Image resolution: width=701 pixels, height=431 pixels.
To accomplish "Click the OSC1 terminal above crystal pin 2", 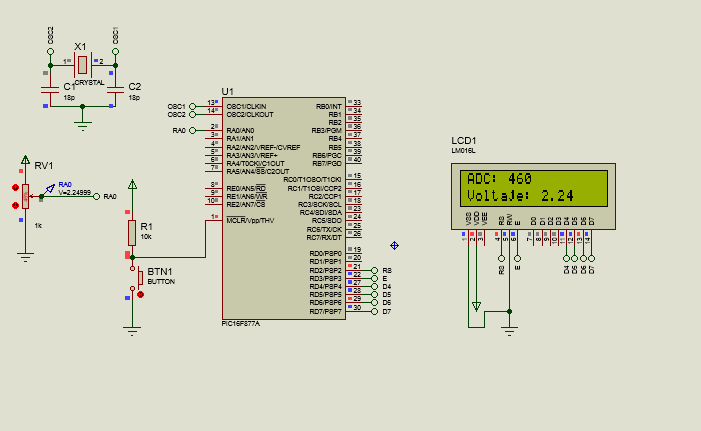I will pos(115,51).
